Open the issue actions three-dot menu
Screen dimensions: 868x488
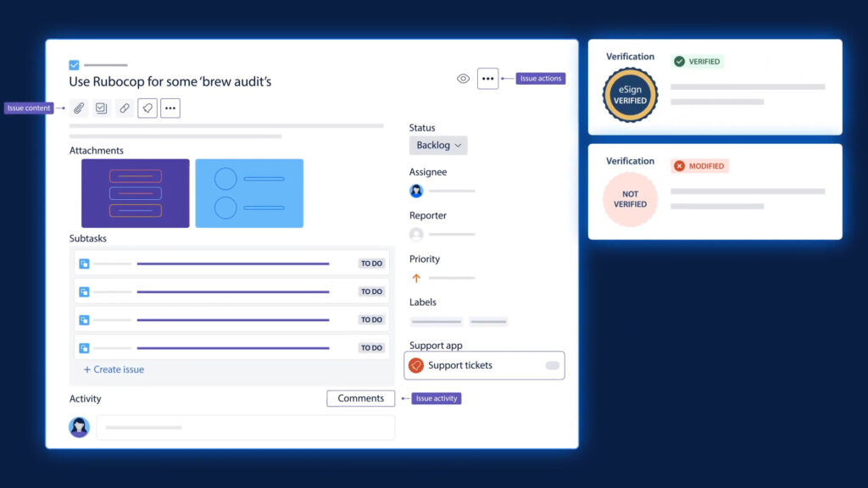pyautogui.click(x=487, y=79)
